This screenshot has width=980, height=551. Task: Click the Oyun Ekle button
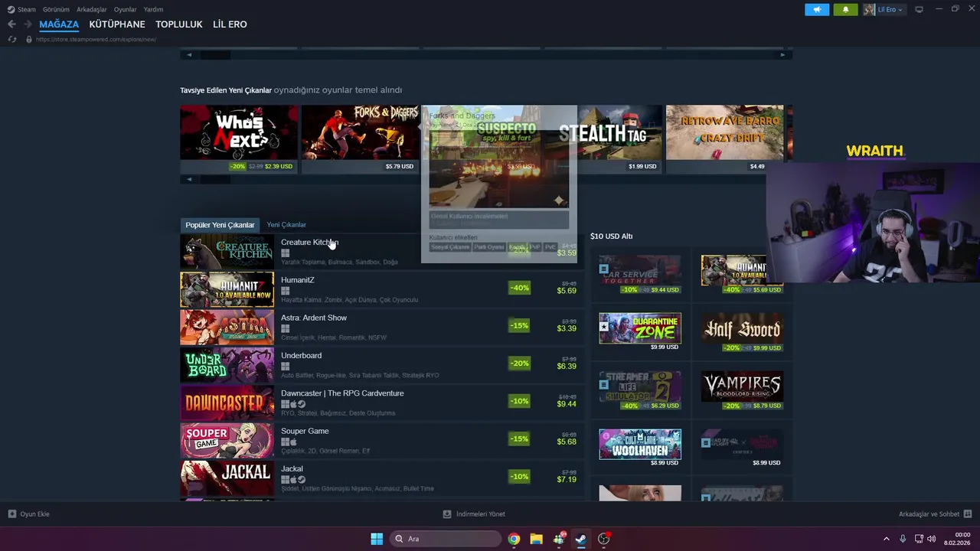[x=29, y=514]
